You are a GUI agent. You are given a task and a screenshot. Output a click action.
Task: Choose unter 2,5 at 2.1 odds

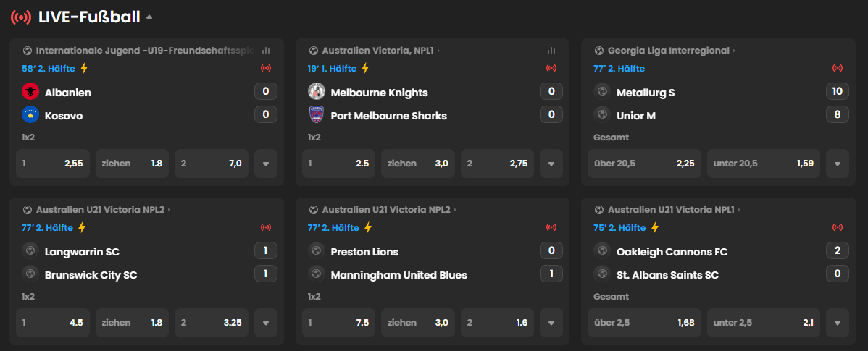click(764, 323)
